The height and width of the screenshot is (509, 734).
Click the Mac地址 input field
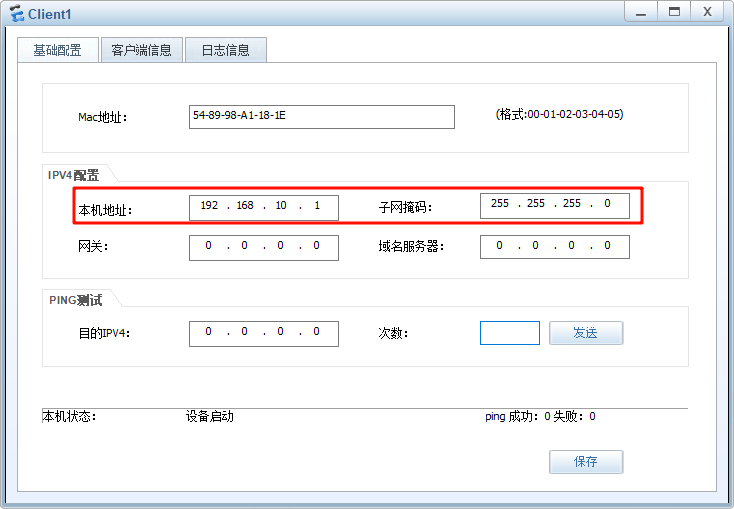pyautogui.click(x=322, y=117)
